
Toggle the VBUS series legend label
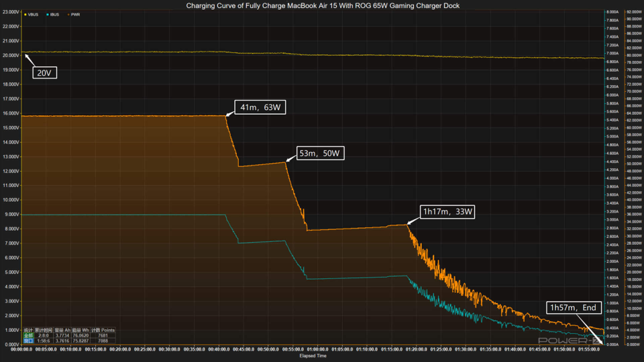point(33,15)
